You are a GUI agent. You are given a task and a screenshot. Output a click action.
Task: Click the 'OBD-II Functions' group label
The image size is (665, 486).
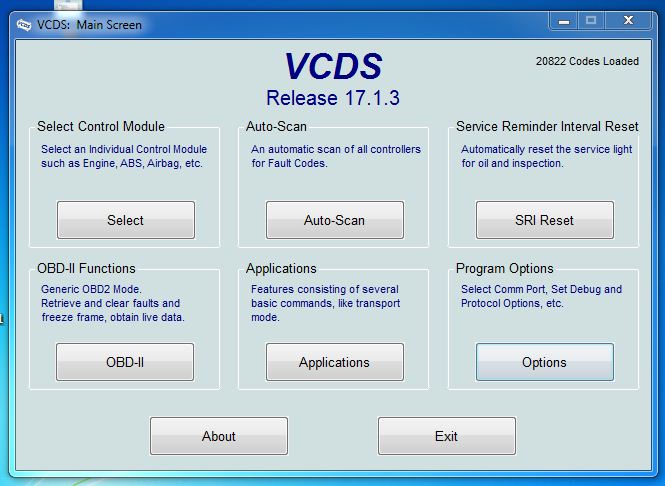point(86,268)
